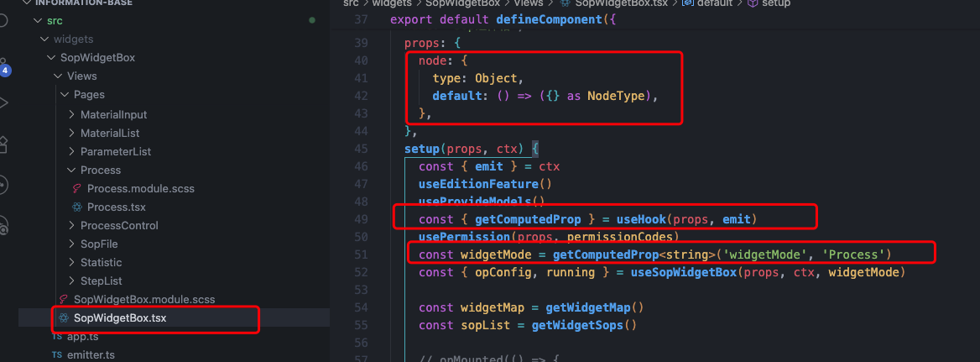Click the React icon beside Process.tsx

[77, 207]
